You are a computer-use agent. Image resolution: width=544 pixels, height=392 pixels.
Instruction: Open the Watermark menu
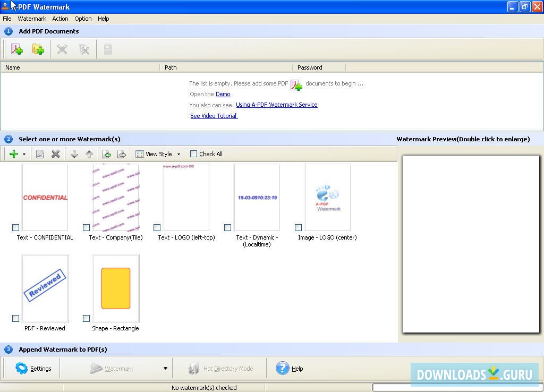[x=32, y=19]
